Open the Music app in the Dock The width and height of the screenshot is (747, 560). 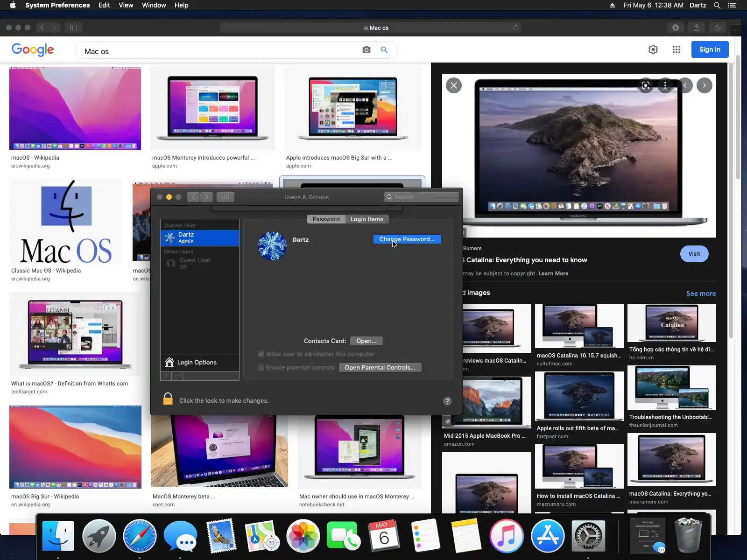coord(507,536)
